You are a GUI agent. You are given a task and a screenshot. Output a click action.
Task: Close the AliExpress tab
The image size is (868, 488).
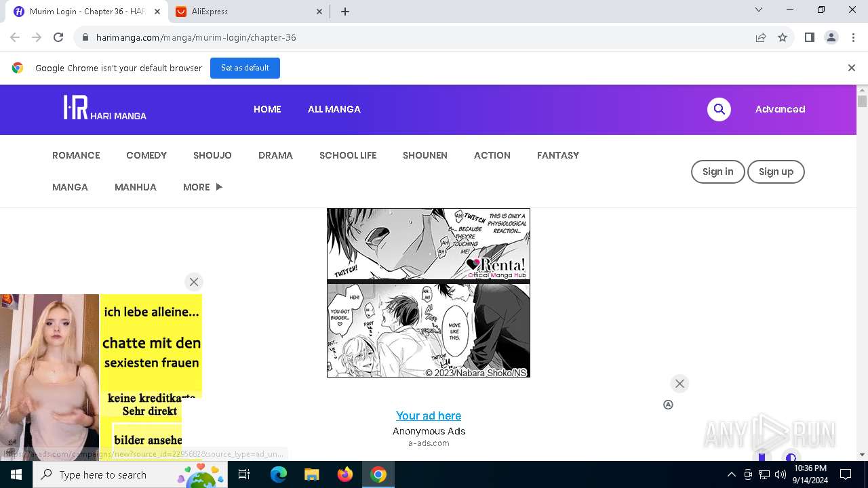click(319, 12)
